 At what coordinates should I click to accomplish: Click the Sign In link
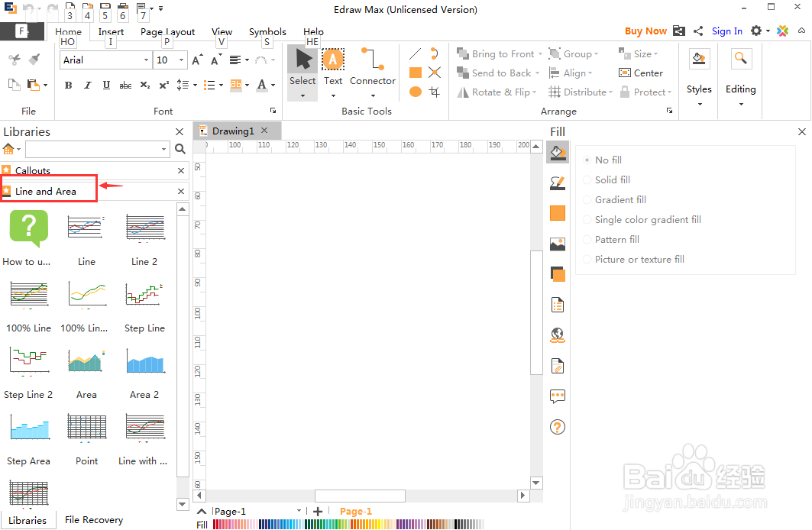coord(727,31)
